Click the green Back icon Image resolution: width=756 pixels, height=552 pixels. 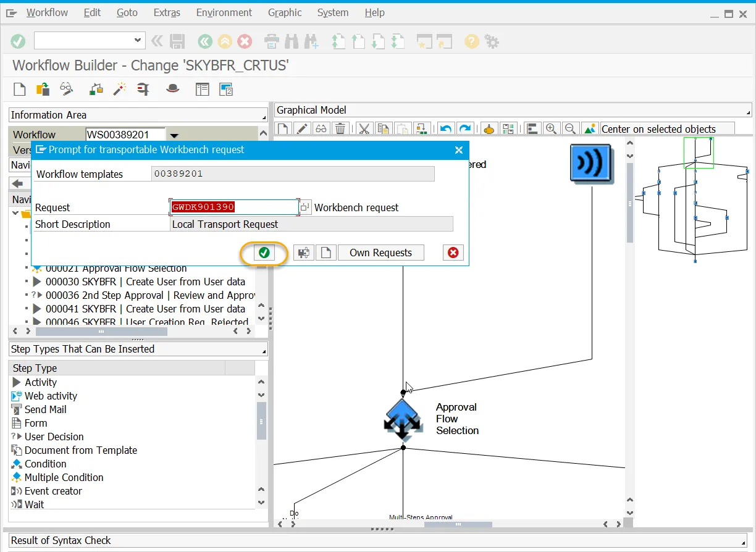point(205,41)
